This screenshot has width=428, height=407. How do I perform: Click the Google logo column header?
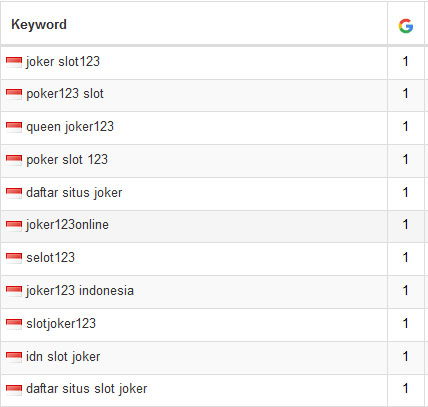coord(406,26)
